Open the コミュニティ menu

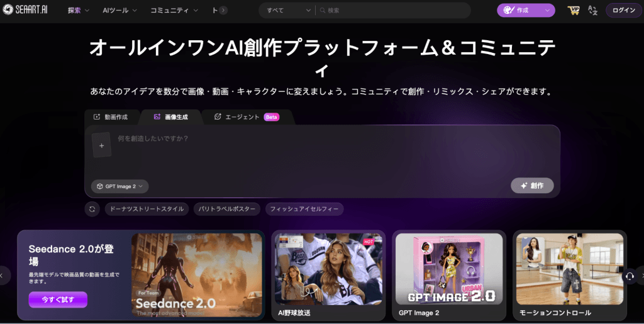174,10
